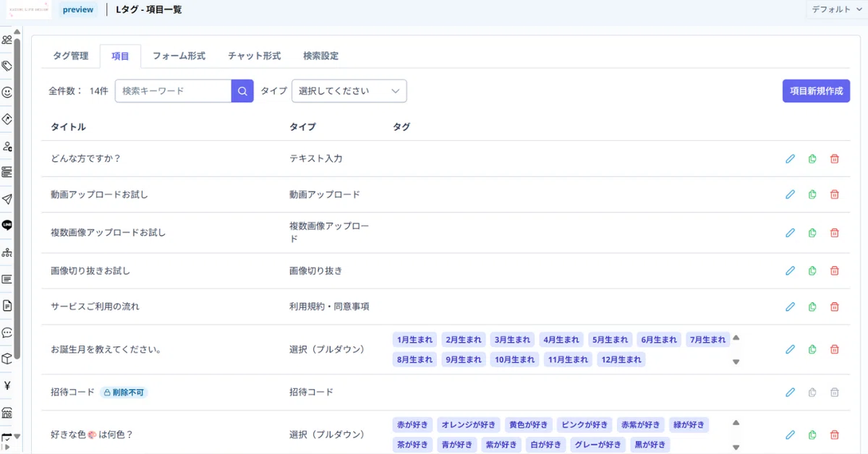Click the グレーが好き tag
The height and width of the screenshot is (454, 868).
pos(598,445)
